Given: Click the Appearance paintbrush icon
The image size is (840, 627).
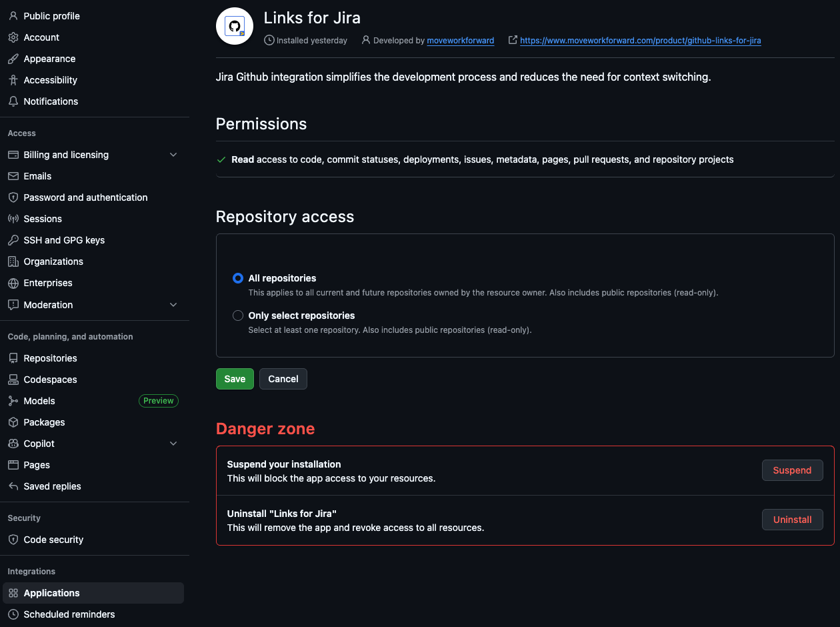Looking at the screenshot, I should [13, 59].
